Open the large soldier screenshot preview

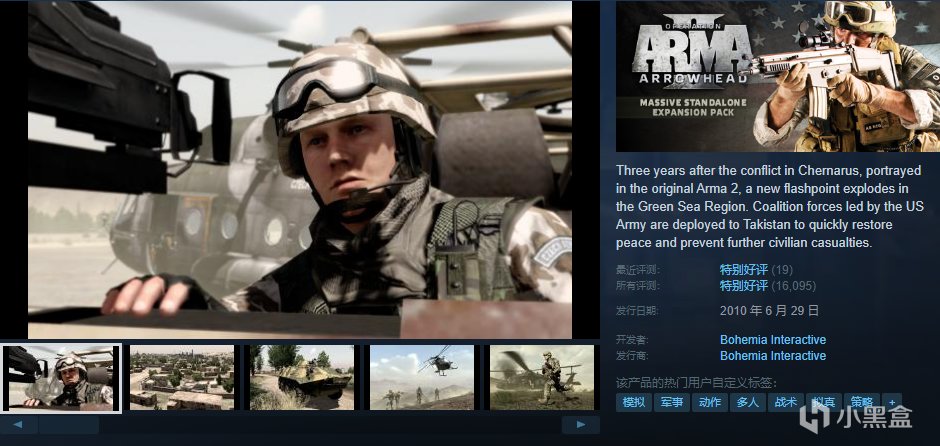(300, 170)
